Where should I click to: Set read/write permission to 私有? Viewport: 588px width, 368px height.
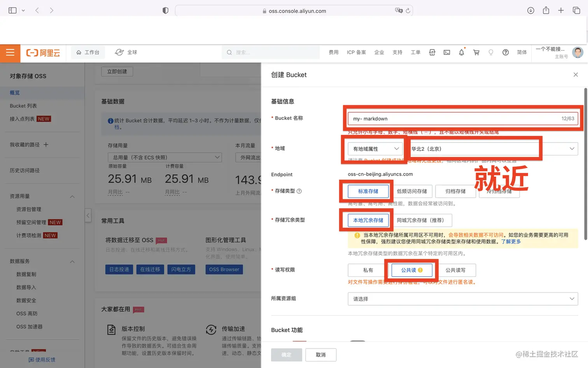pyautogui.click(x=368, y=270)
